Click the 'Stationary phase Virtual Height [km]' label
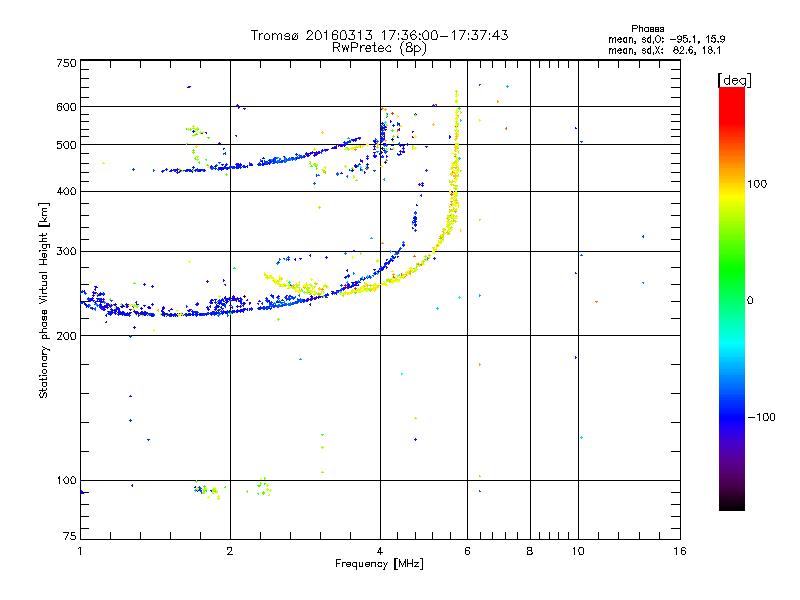 (x=44, y=301)
